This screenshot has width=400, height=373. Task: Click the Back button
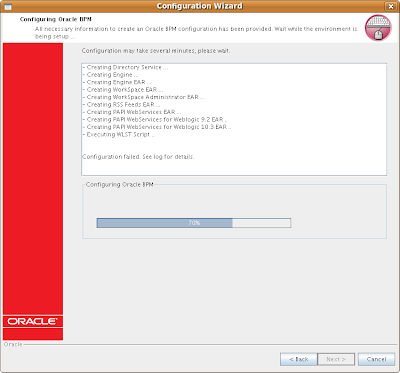pos(299,359)
